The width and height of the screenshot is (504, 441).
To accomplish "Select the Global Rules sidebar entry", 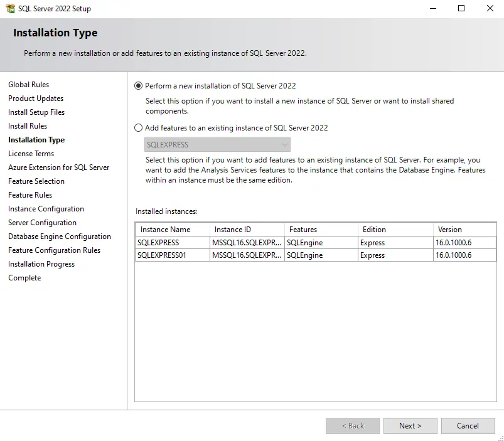I will point(28,84).
